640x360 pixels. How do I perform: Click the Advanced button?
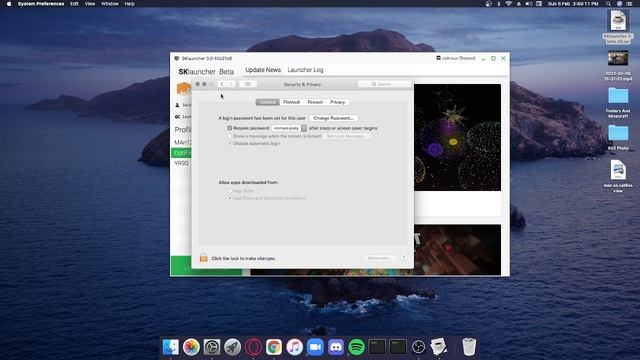tap(378, 258)
